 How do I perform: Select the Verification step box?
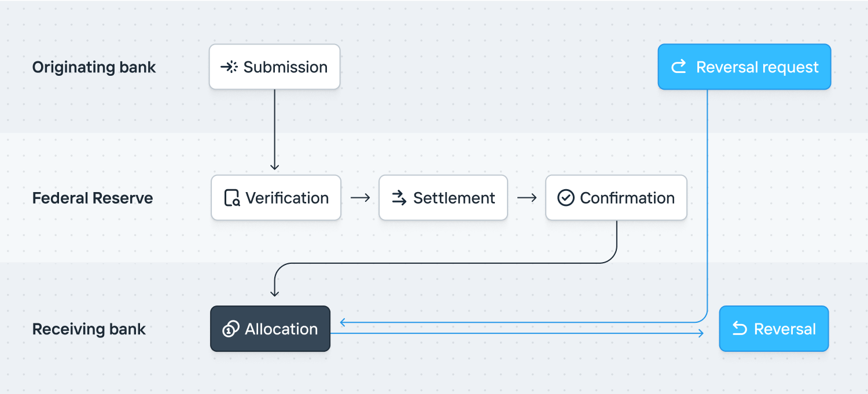[276, 198]
